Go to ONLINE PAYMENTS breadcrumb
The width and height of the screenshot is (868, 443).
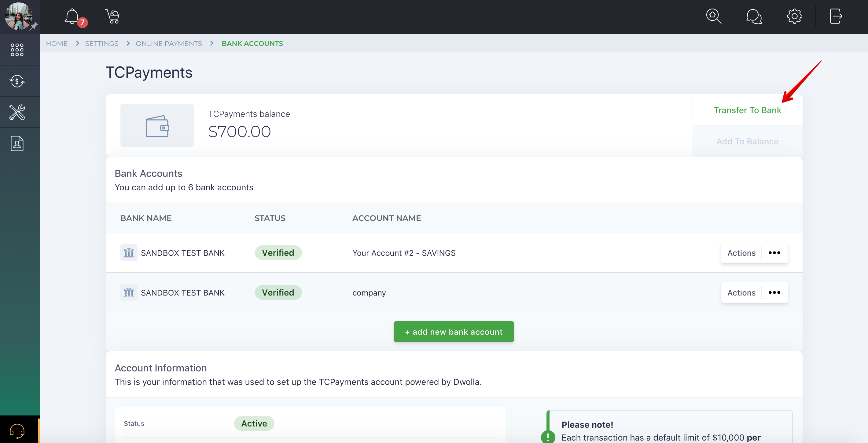[x=169, y=43]
